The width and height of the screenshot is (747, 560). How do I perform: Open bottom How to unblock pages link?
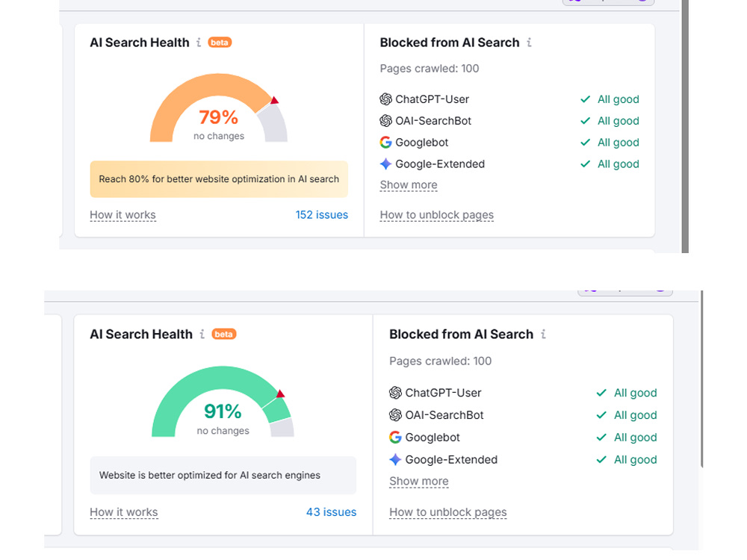(x=447, y=512)
